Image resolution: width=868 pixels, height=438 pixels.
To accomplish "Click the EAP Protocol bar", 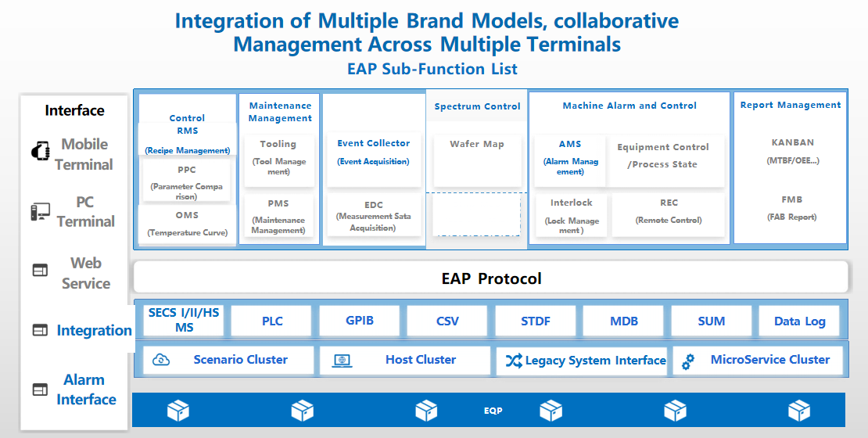I will tap(490, 278).
